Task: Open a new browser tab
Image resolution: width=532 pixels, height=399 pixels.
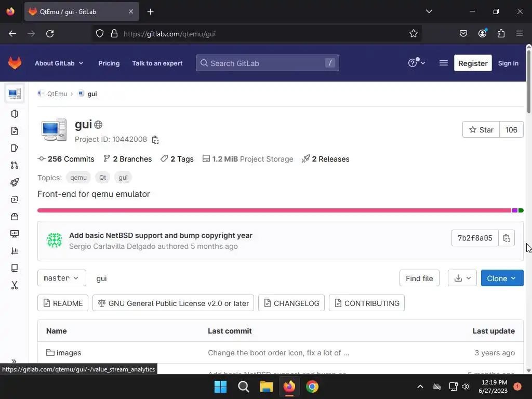Action: 150,12
